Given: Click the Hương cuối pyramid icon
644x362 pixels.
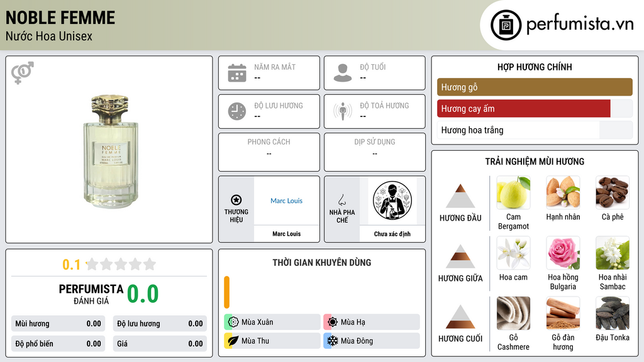Looking at the screenshot, I should 460,317.
